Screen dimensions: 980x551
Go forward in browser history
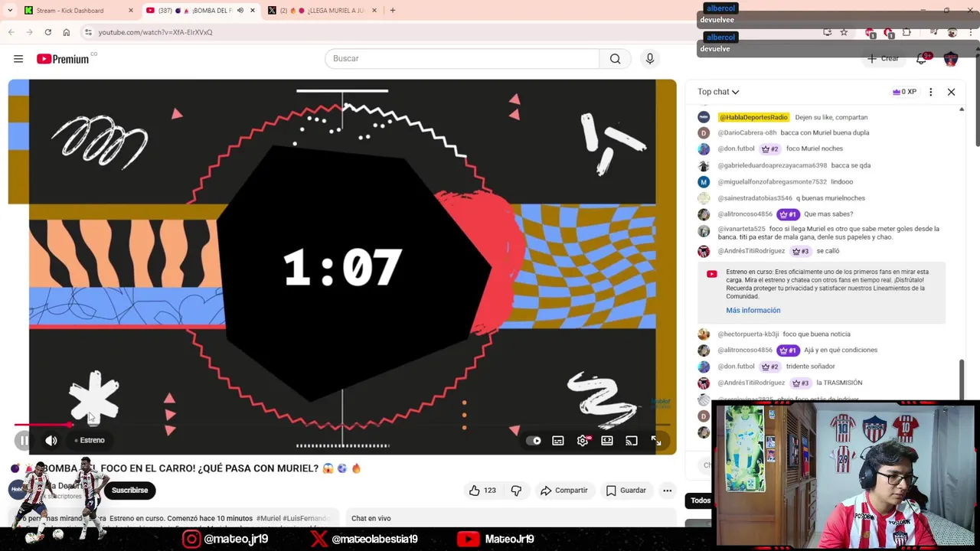click(x=30, y=32)
